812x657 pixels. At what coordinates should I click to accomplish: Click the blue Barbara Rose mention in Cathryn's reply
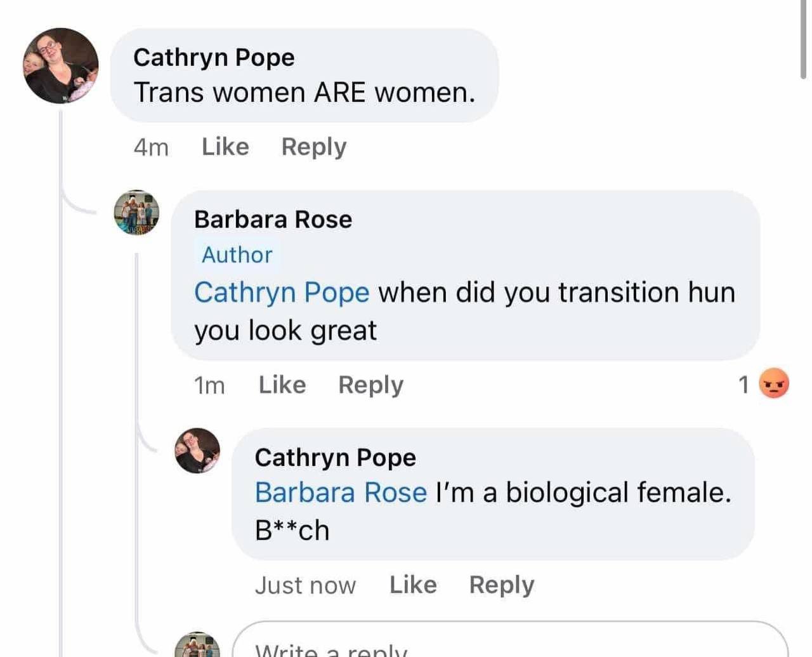[x=341, y=493]
